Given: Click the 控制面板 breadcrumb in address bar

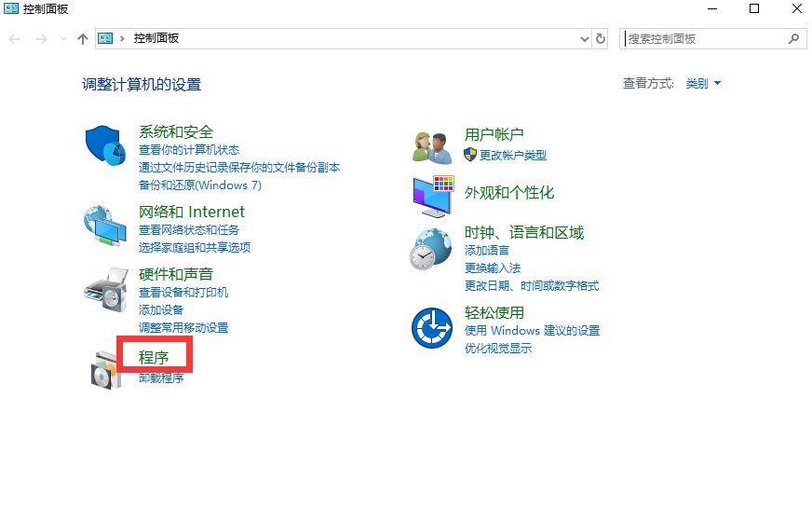Looking at the screenshot, I should [x=156, y=38].
